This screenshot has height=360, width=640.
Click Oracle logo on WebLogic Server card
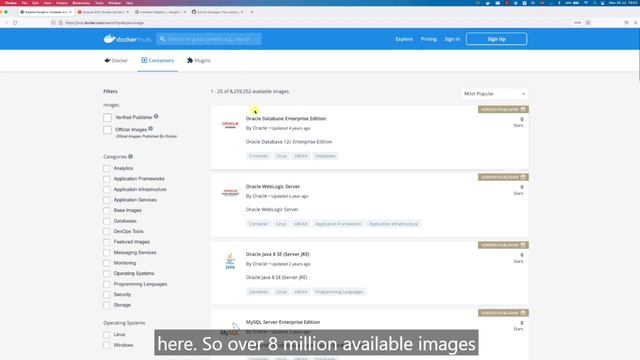click(x=230, y=192)
